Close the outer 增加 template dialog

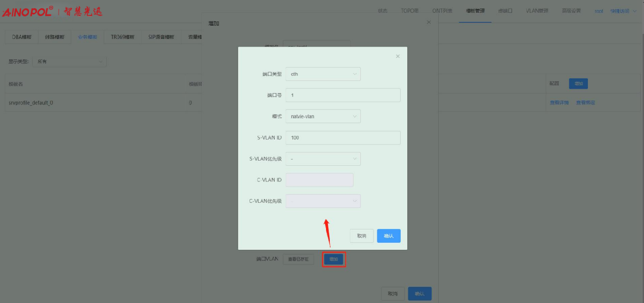click(429, 22)
